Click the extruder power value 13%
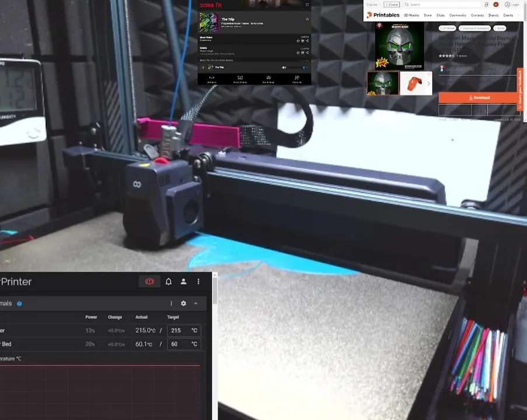The height and width of the screenshot is (420, 527). (90, 331)
